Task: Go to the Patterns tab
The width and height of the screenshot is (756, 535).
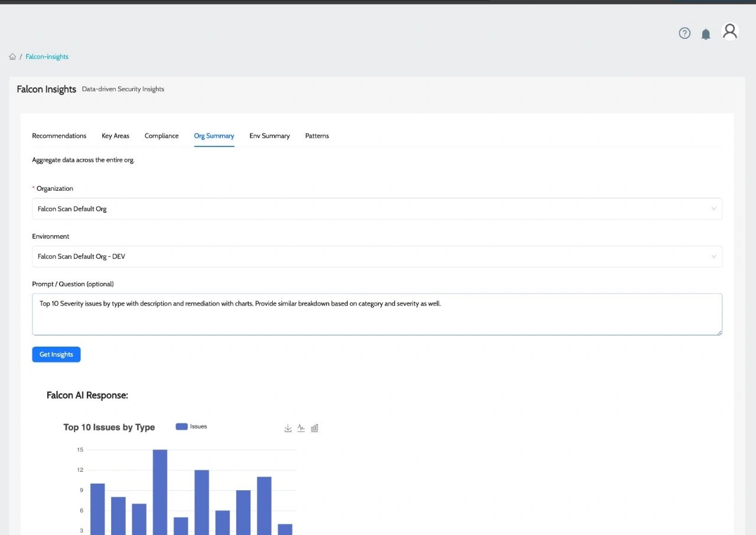Action: pyautogui.click(x=317, y=136)
